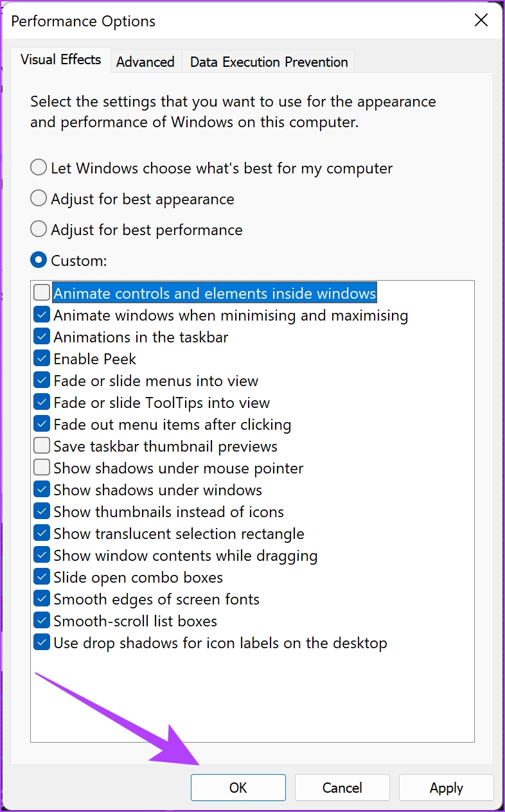Disable the Enable Peek checkbox

[x=42, y=359]
